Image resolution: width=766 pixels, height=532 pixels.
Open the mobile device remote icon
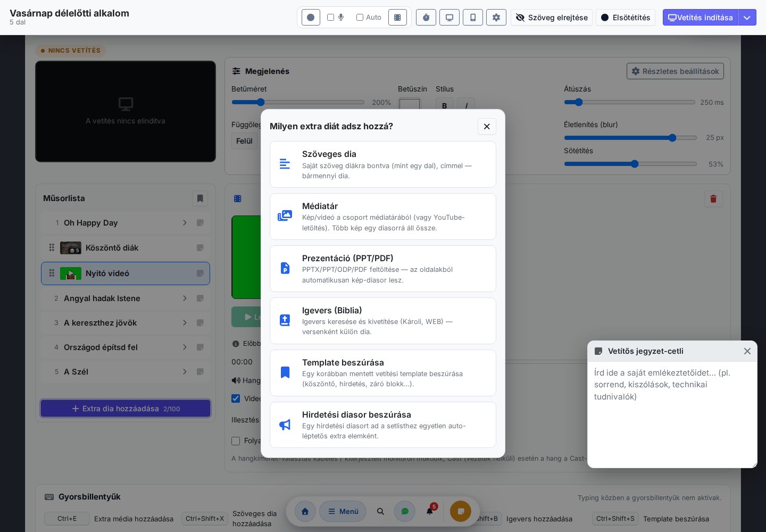tap(473, 18)
